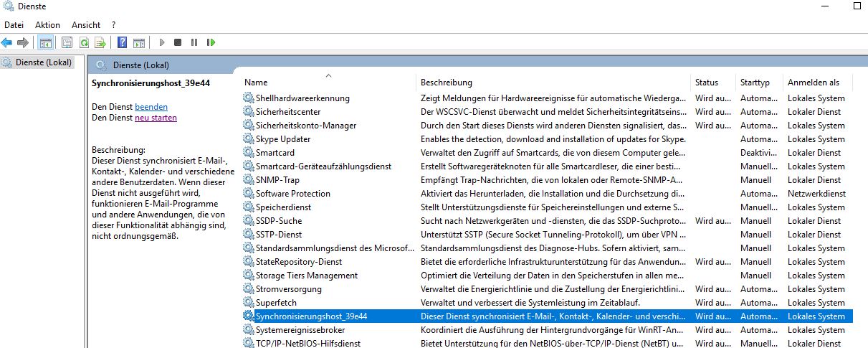This screenshot has width=868, height=348.
Task: Click gear icon of Storage Tiers Management
Action: 249,275
